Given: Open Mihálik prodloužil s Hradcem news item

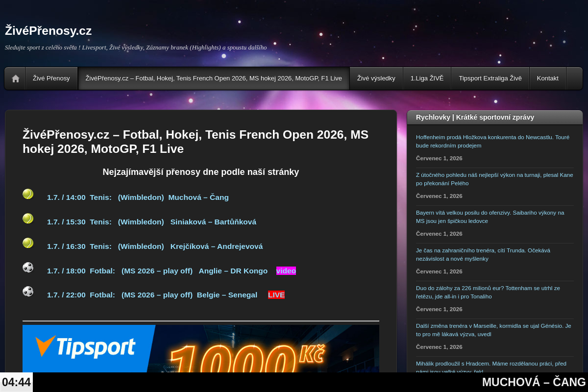Looking at the screenshot, I should (x=491, y=367).
